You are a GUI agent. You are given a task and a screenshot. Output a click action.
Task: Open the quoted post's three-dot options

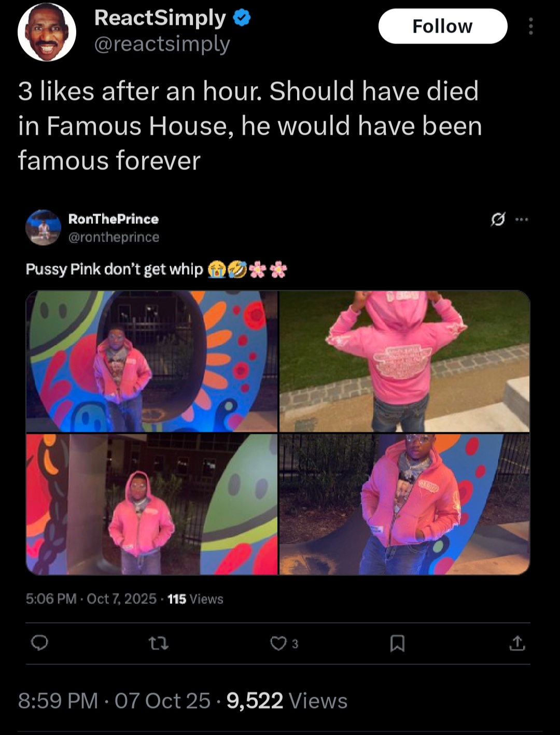pyautogui.click(x=522, y=220)
